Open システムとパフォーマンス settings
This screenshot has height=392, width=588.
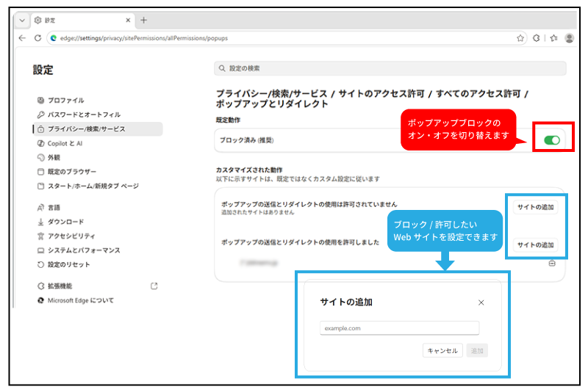coord(98,250)
